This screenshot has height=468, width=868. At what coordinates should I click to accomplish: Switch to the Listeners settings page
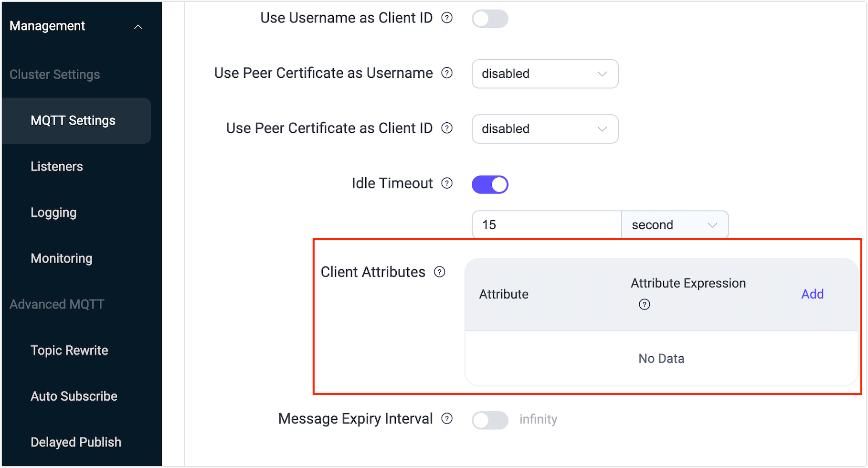coord(56,166)
